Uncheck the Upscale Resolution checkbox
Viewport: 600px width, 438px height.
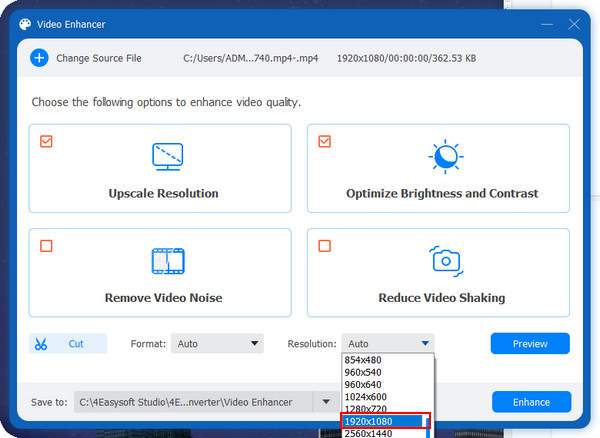[46, 142]
